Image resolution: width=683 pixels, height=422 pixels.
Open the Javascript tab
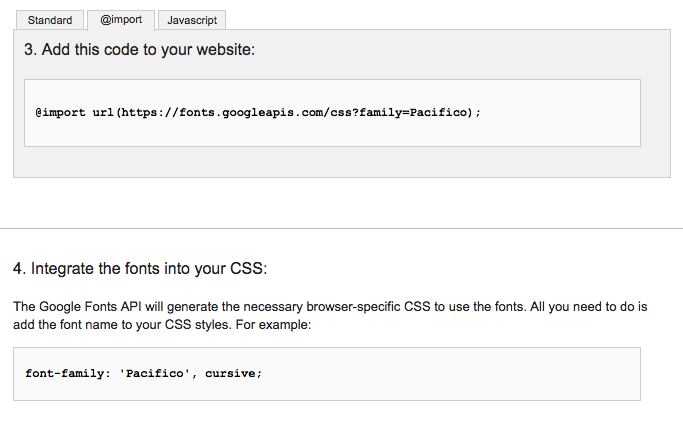click(192, 20)
